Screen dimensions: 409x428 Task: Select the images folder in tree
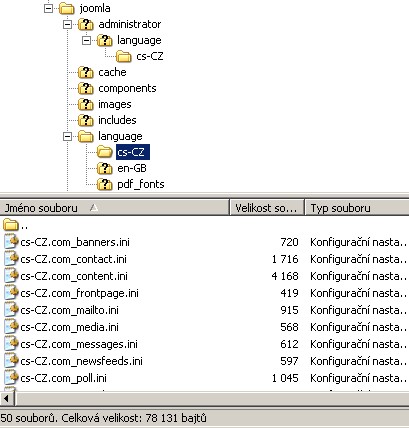115,104
